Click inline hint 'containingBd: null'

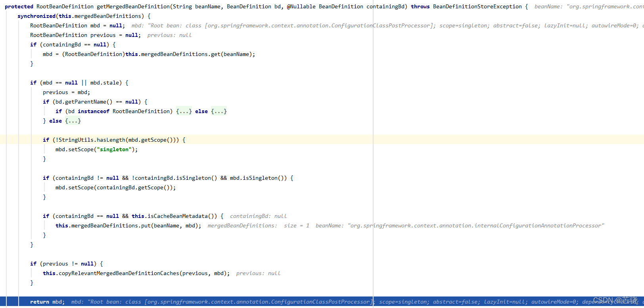pyautogui.click(x=259, y=216)
